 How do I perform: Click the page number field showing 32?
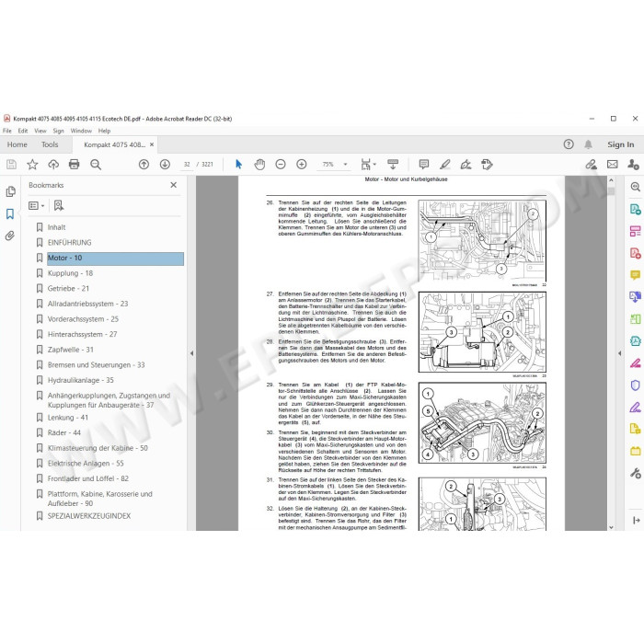[x=187, y=165]
